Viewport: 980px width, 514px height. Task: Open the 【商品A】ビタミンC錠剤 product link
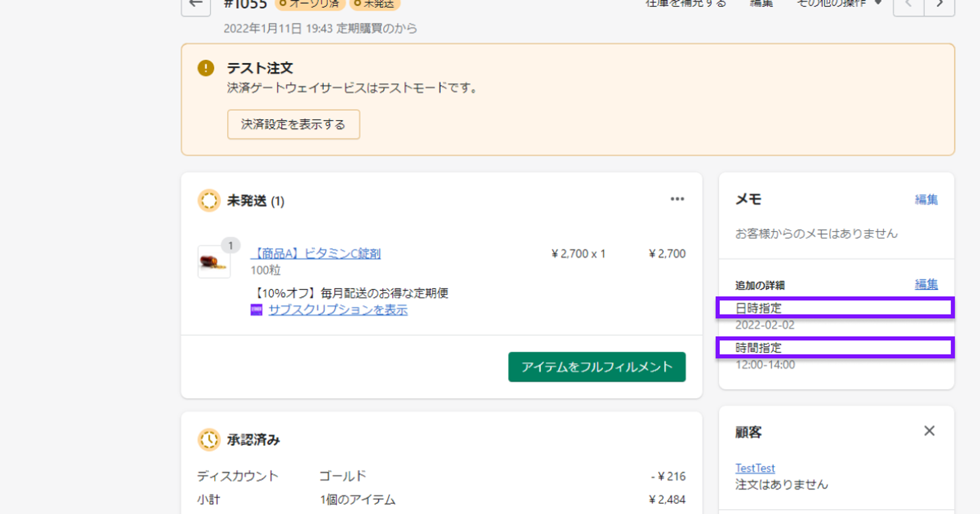317,254
